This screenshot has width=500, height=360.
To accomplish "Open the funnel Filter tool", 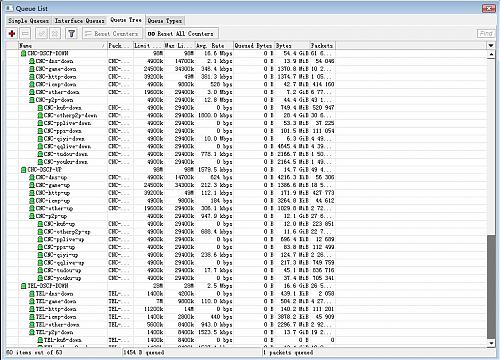I will pyautogui.click(x=71, y=33).
